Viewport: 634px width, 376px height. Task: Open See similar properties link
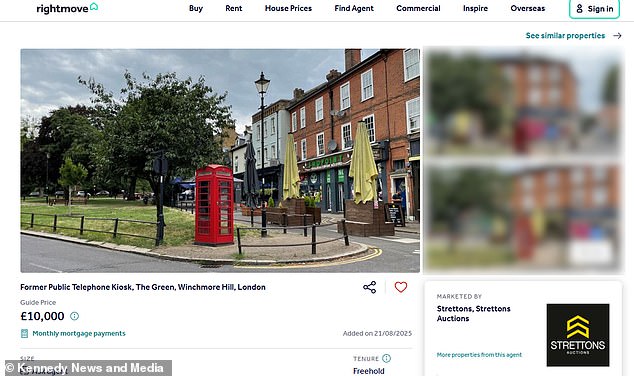click(565, 36)
